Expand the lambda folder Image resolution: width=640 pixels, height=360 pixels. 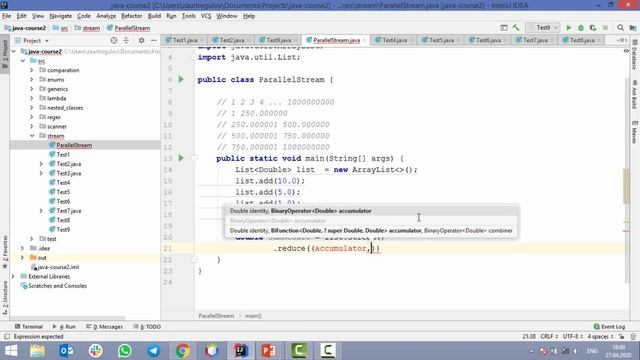32,98
